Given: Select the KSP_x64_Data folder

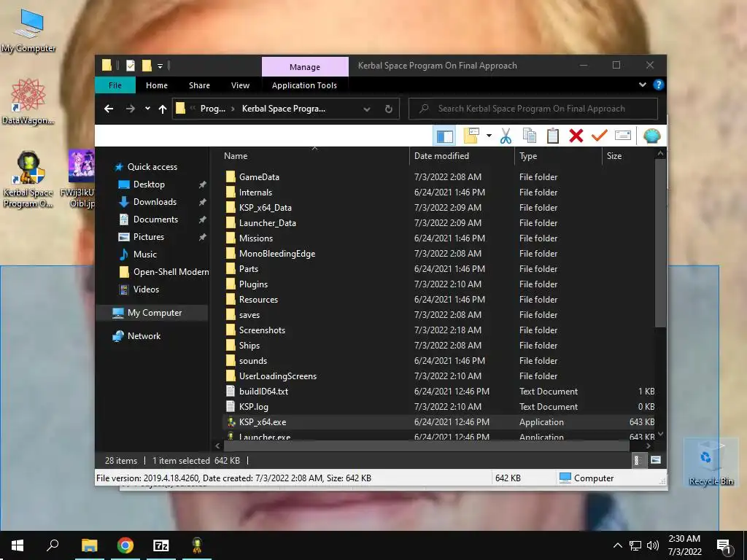Looking at the screenshot, I should tap(265, 208).
